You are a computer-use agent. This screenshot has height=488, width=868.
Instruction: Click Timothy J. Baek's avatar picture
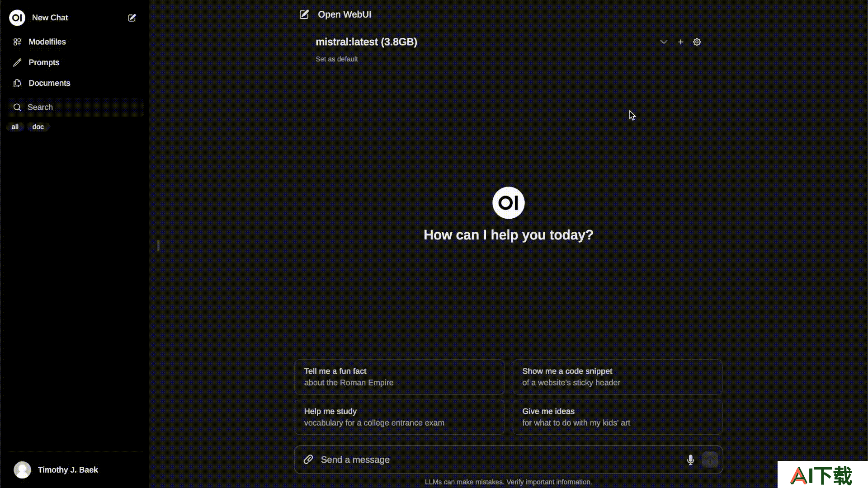tap(23, 470)
